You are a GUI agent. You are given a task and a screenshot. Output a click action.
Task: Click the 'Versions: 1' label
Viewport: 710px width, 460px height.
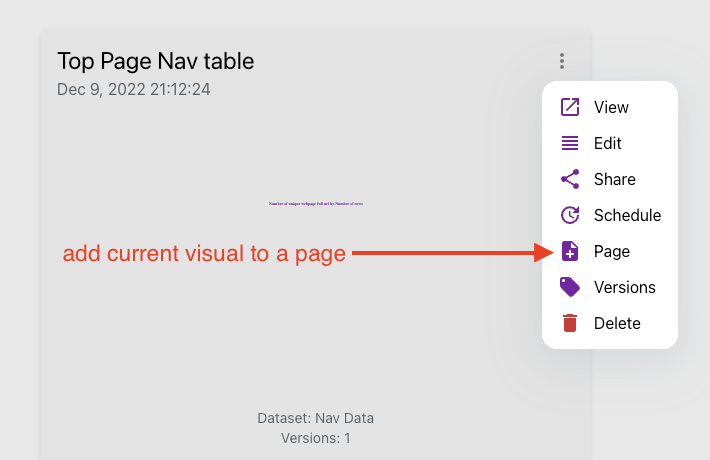coord(316,438)
